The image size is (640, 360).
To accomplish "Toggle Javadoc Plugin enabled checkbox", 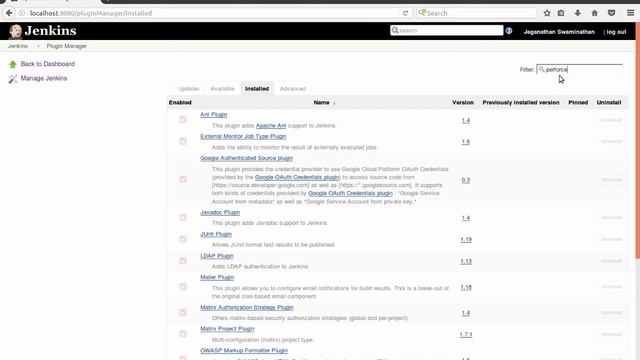I will (x=183, y=217).
